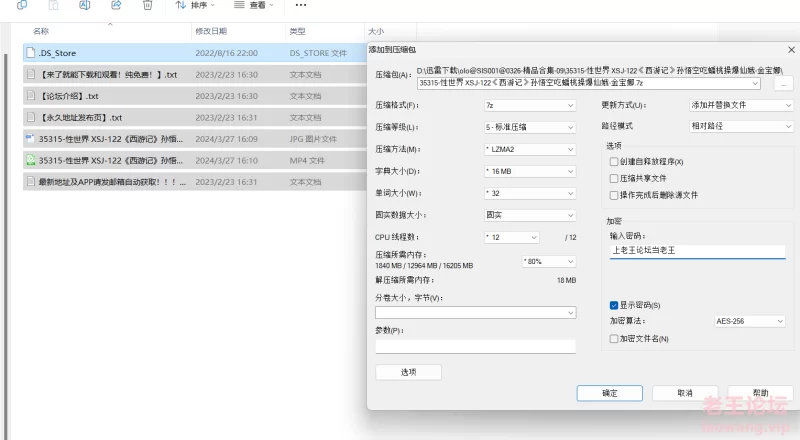Image resolution: width=800 pixels, height=440 pixels.
Task: Click the Delete trash icon in toolbar
Action: tap(147, 5)
